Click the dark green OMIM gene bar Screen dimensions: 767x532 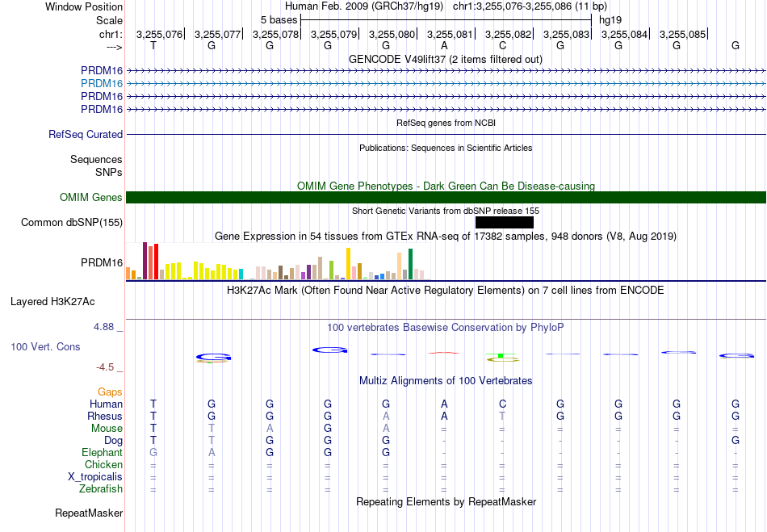[x=446, y=198]
